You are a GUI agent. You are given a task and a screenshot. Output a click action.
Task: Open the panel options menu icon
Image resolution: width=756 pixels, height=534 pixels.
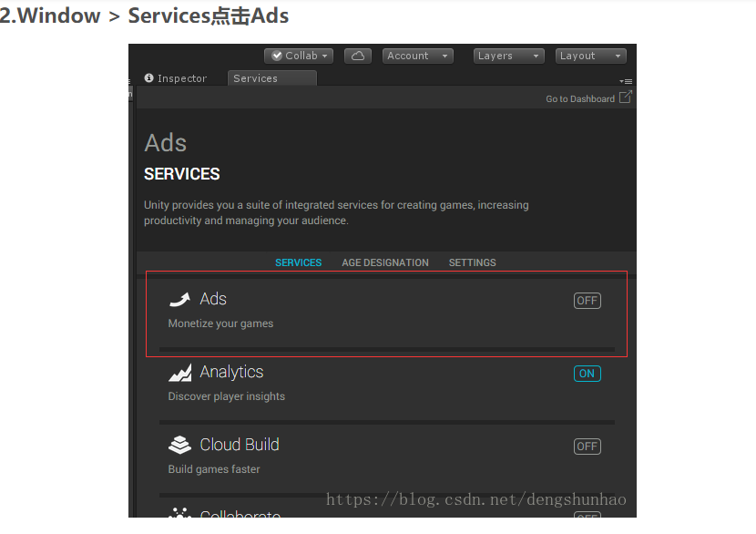(x=626, y=81)
